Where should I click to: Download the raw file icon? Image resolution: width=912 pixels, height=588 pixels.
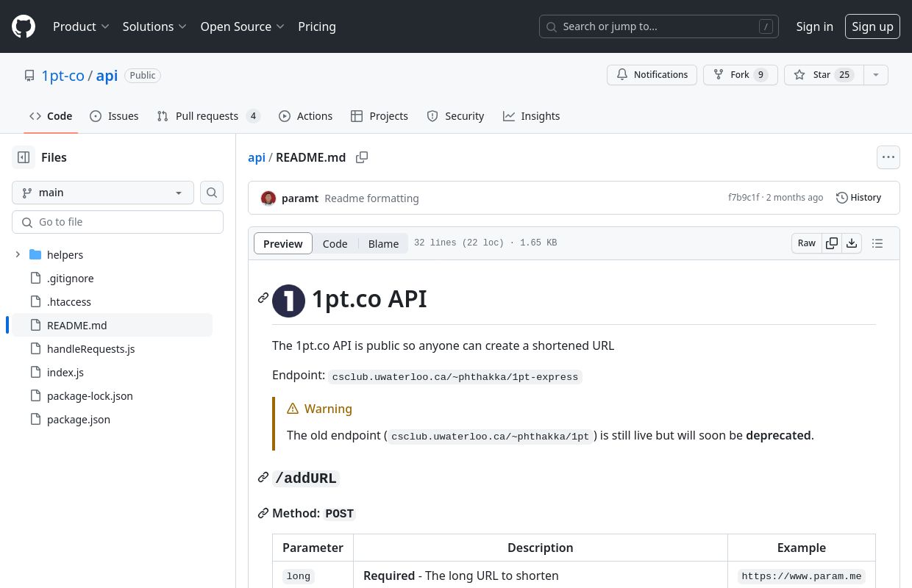(x=852, y=243)
